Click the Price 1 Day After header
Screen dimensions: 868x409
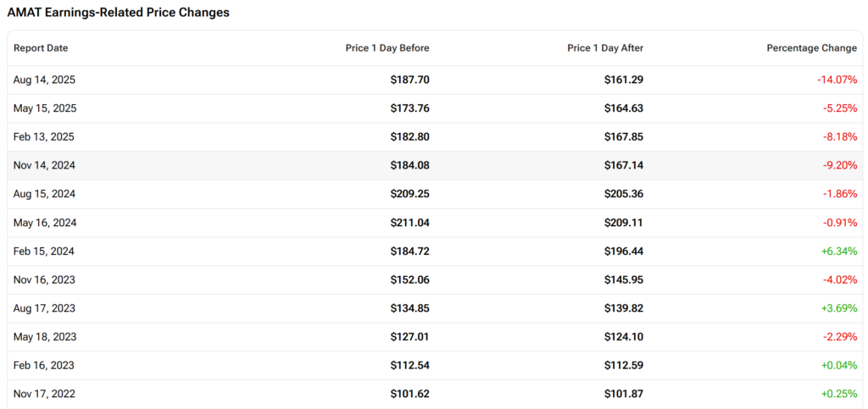[605, 48]
